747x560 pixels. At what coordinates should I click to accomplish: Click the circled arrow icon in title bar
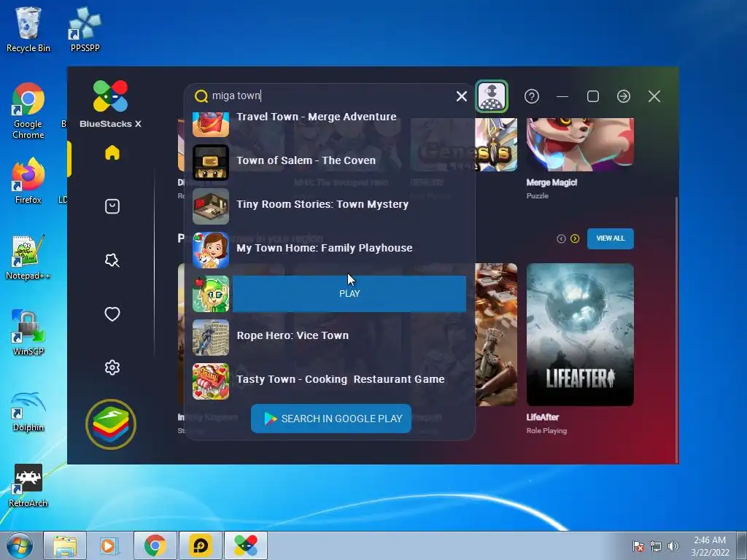pos(624,97)
